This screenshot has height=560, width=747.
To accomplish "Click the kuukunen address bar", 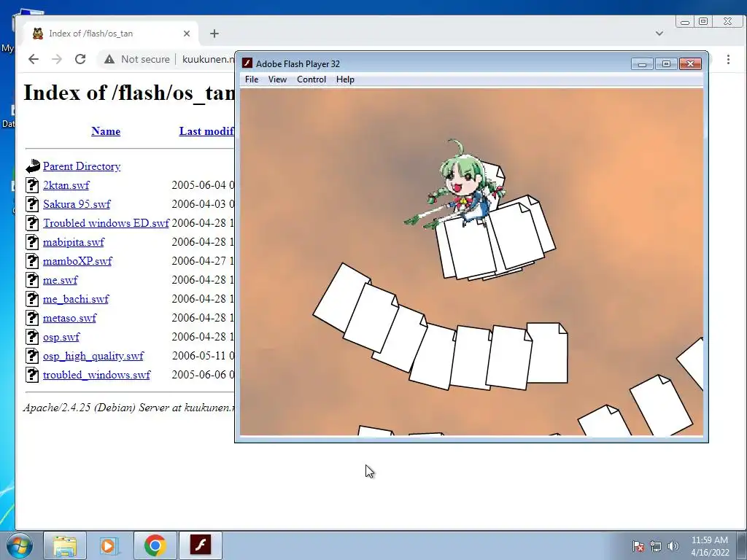I will coord(208,59).
